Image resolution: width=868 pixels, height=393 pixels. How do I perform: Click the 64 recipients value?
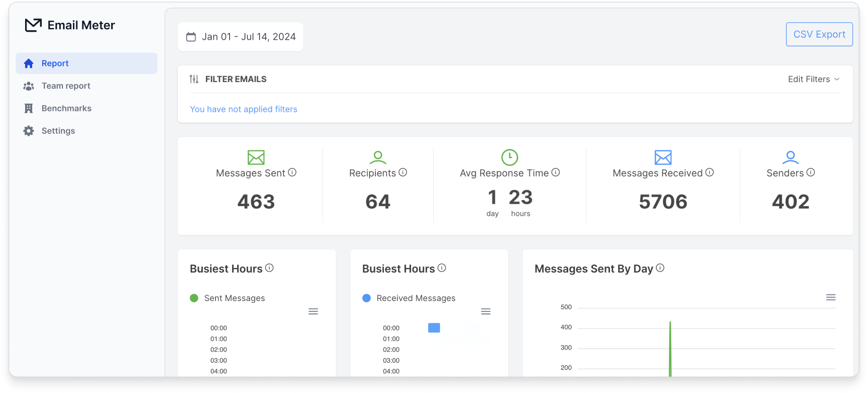tap(378, 202)
